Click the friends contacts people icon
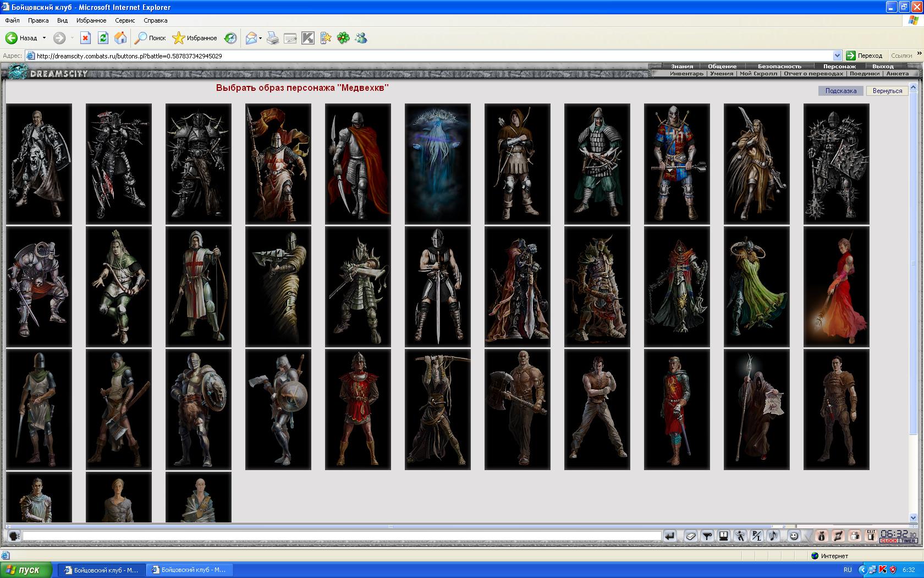The width and height of the screenshot is (924, 578). click(x=854, y=536)
